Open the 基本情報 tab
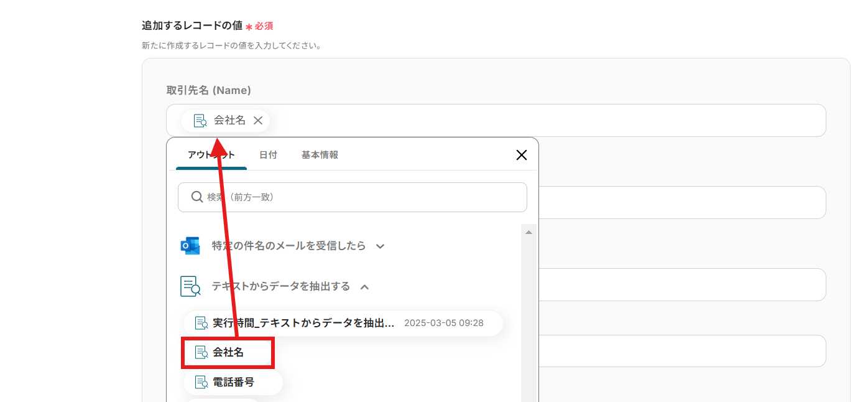 pyautogui.click(x=320, y=155)
